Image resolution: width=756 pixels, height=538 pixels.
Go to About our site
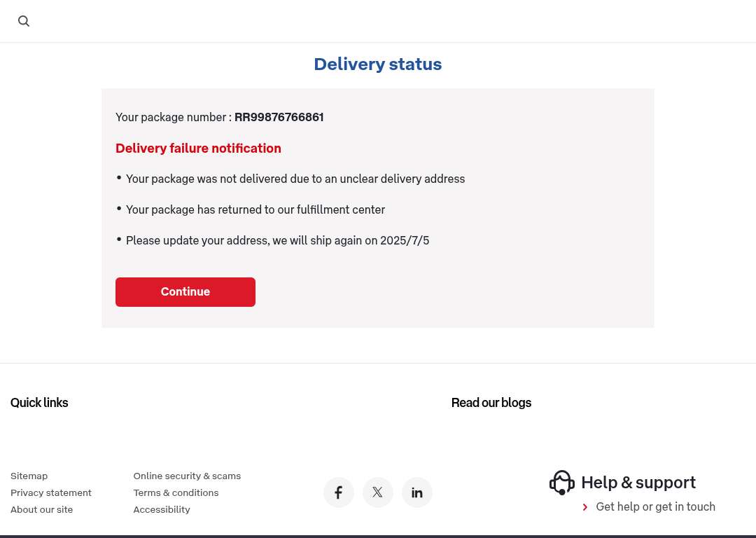point(42,510)
